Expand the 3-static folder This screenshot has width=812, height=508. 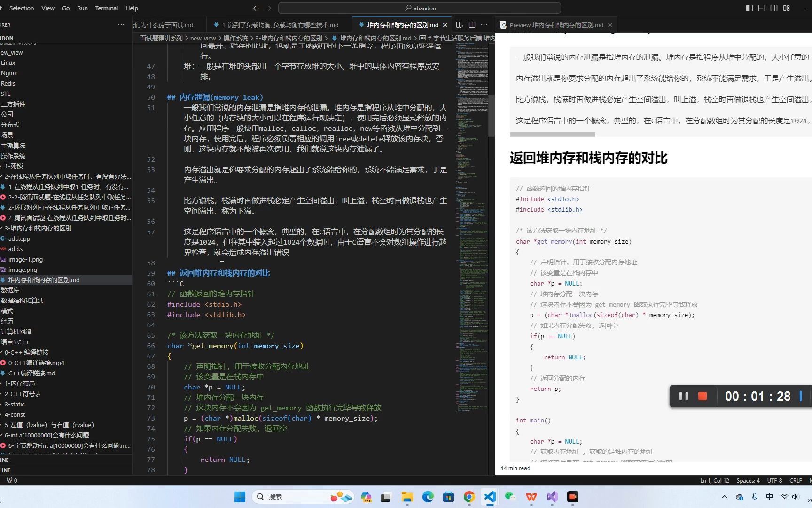pos(66,404)
